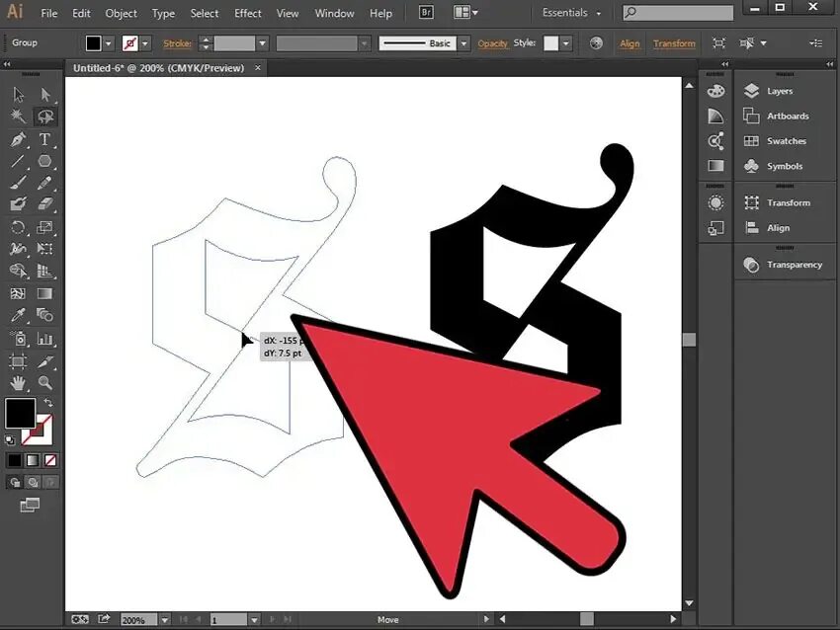Select the Paintbrush tool
Screen dimensions: 840x630
click(18, 183)
